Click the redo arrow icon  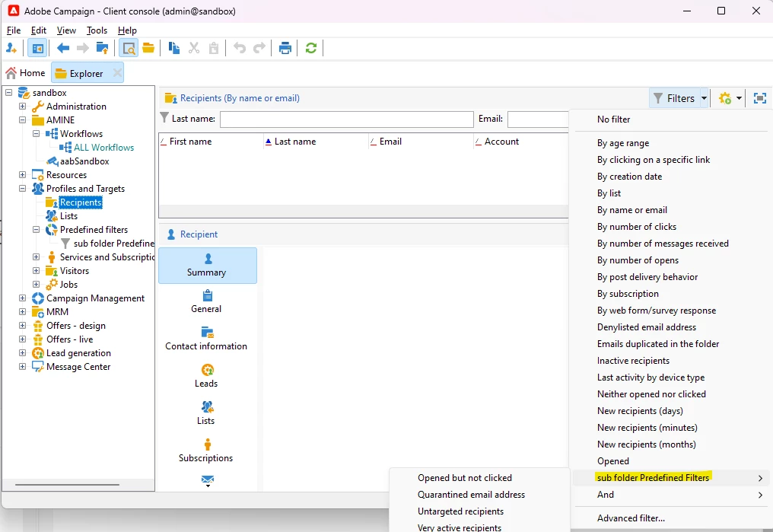[x=259, y=48]
